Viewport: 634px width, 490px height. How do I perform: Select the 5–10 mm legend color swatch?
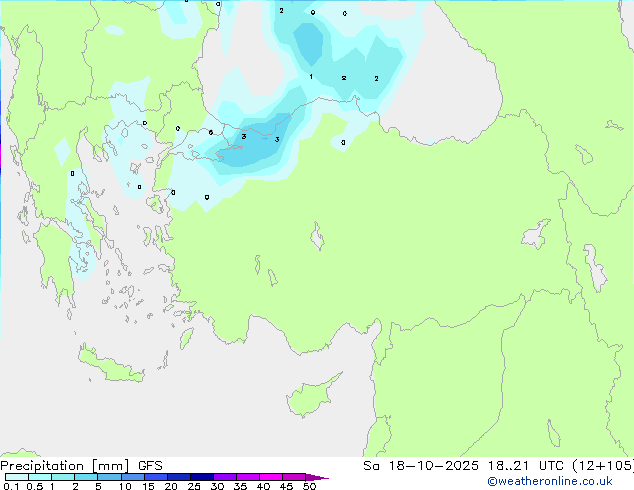(109, 477)
